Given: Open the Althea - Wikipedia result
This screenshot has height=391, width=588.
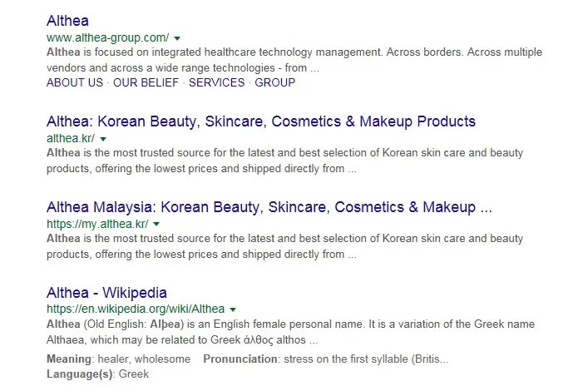Looking at the screenshot, I should (x=106, y=293).
